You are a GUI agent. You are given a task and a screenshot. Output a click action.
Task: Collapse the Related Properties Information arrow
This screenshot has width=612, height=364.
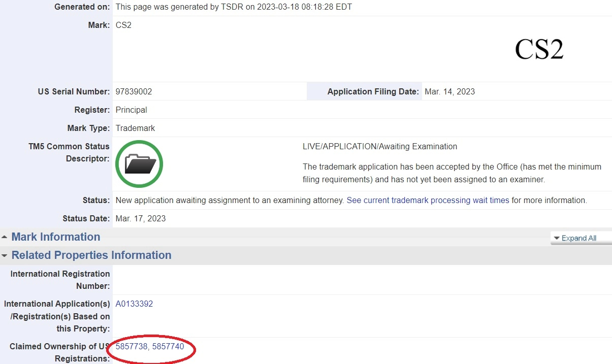coord(5,255)
